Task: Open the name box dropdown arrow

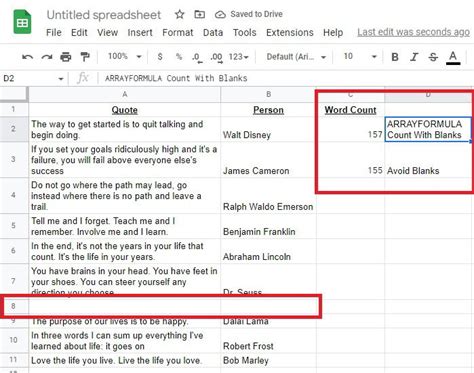Action: pos(61,79)
